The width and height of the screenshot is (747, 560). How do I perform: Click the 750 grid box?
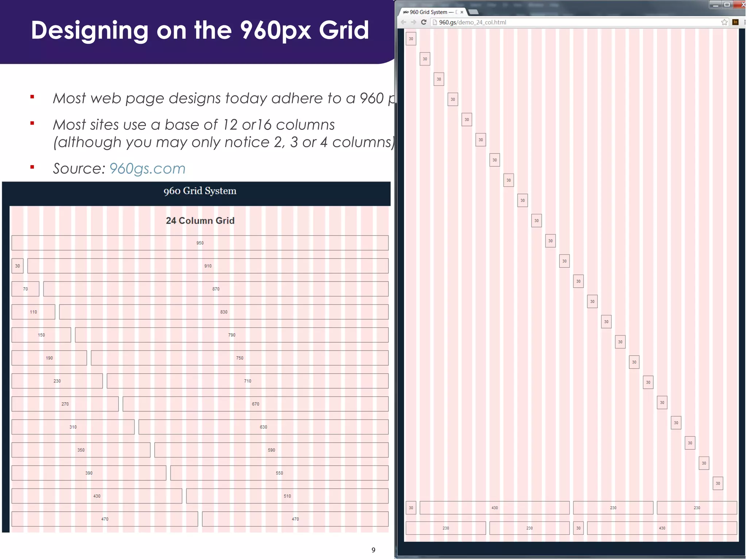coord(240,358)
